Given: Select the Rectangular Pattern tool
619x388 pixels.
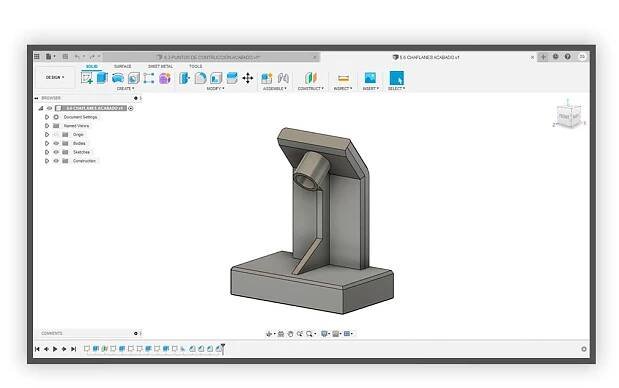Looking at the screenshot, I should (x=149, y=78).
